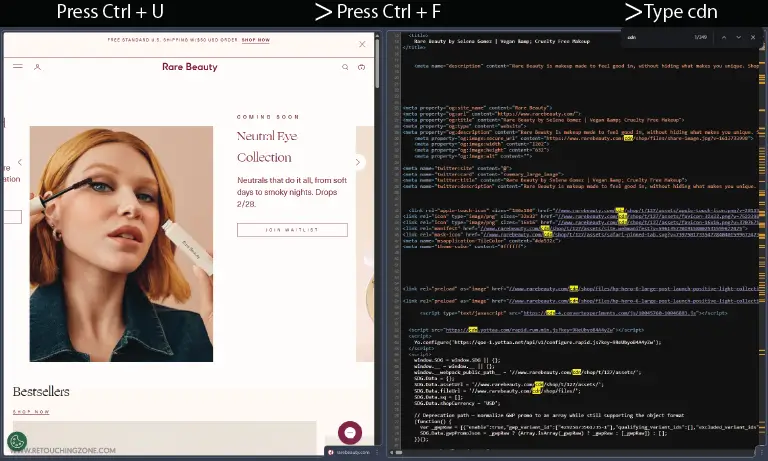The width and height of the screenshot is (768, 461).
Task: Advance to the next carousel slide
Action: point(358,162)
